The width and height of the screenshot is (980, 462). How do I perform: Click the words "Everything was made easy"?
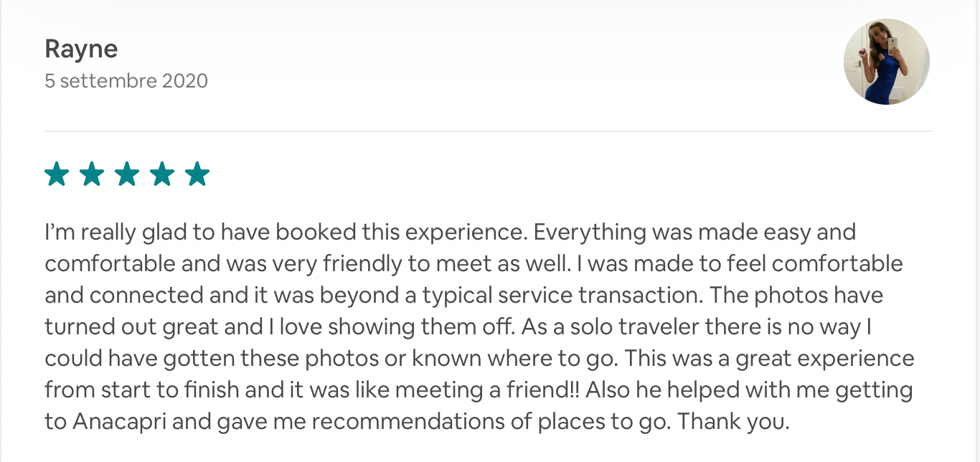[674, 232]
